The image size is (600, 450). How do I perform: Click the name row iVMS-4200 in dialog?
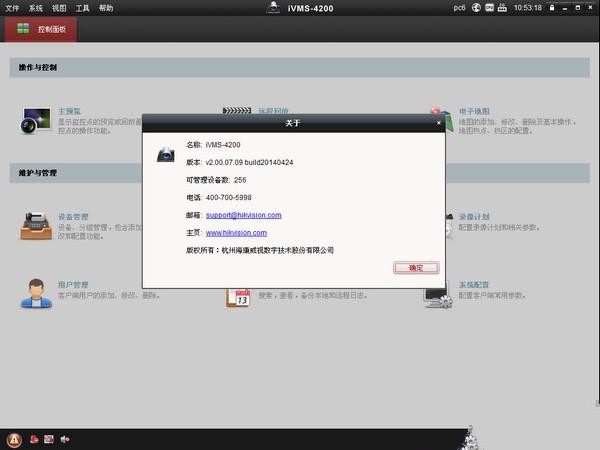click(213, 145)
